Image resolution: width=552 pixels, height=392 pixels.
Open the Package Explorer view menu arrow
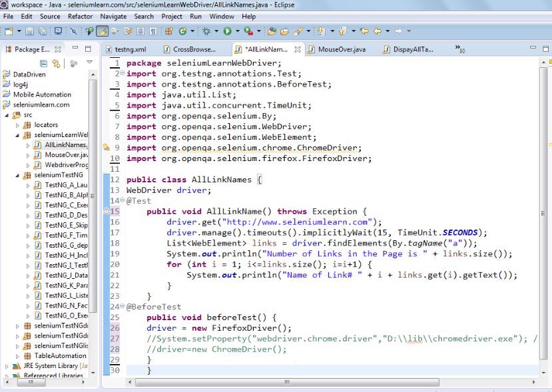(x=89, y=62)
